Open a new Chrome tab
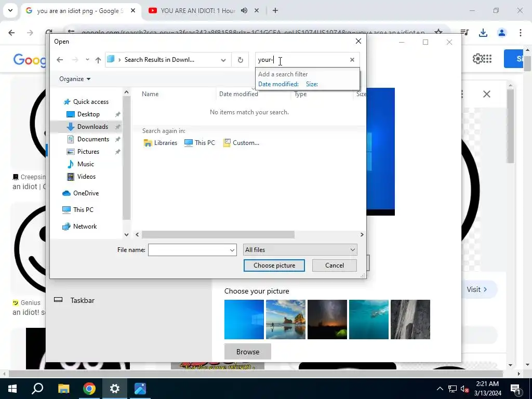Viewport: 532px width, 399px height. [x=275, y=10]
